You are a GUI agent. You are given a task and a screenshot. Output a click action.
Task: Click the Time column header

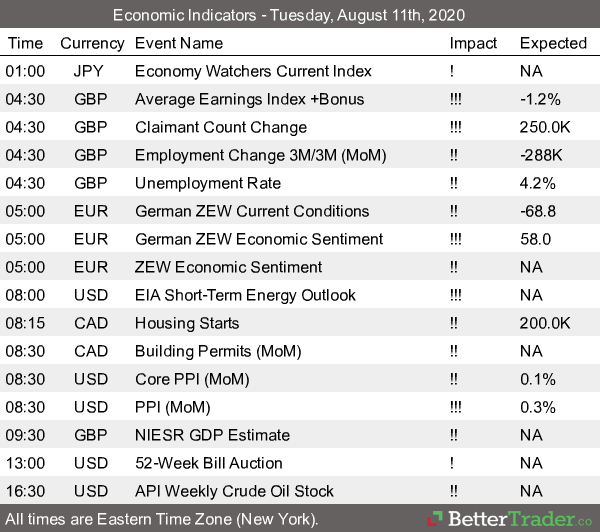pos(25,43)
